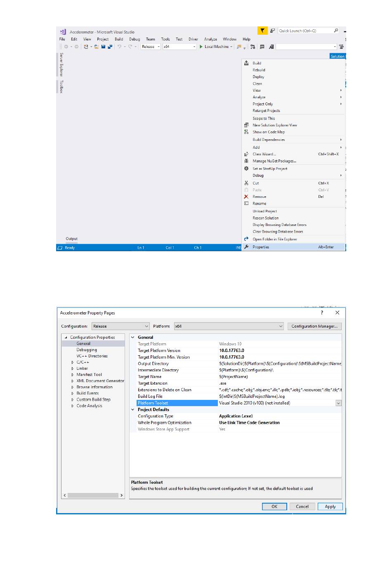Select the Debugging tree item
The width and height of the screenshot is (392, 573).
coord(87,350)
